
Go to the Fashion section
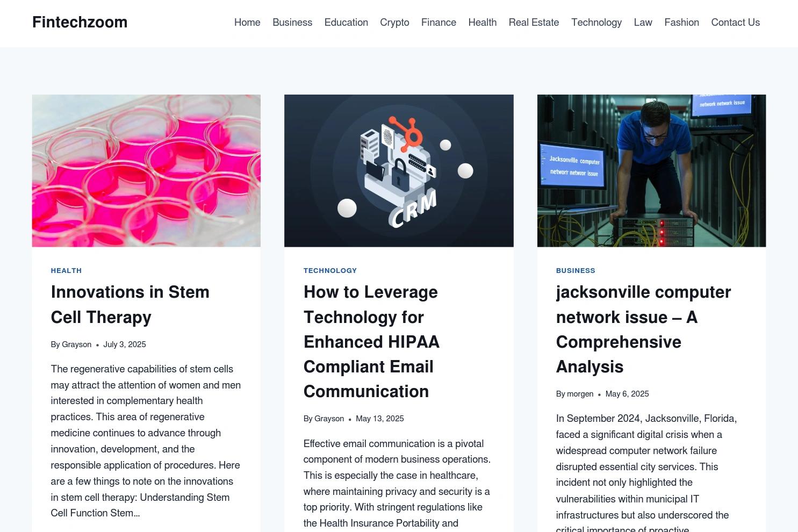pos(681,23)
